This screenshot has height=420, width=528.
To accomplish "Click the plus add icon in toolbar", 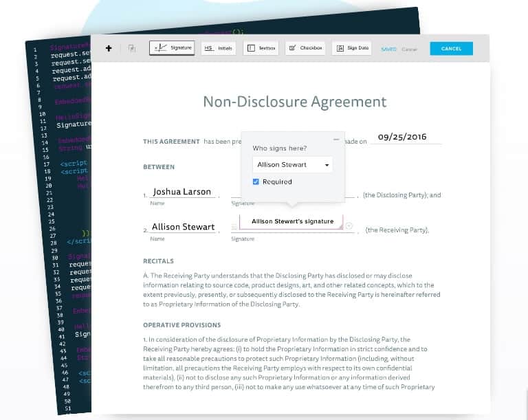I will click(109, 48).
